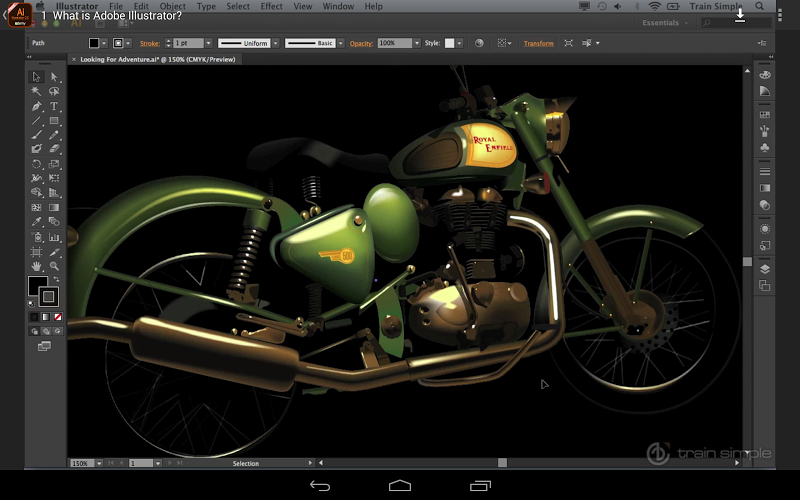
Task: Click the Transform link in control bar
Action: pyautogui.click(x=538, y=44)
